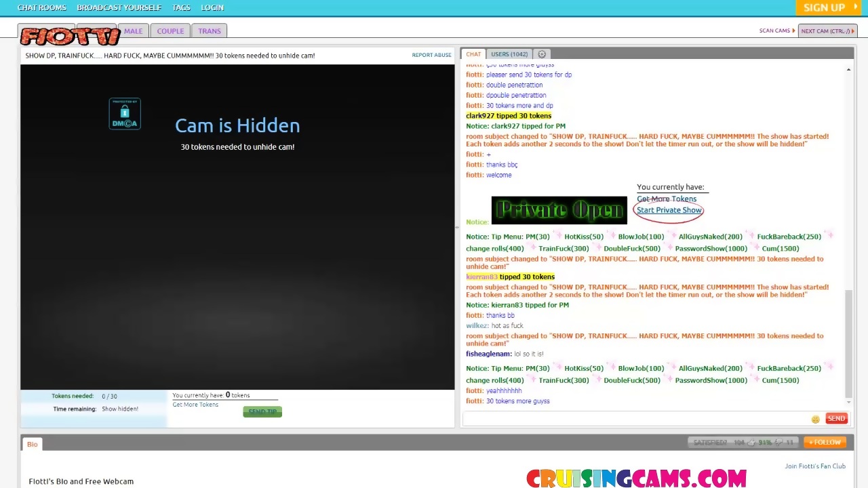Select the MALE category tab
This screenshot has height=488, width=868.
coord(133,31)
